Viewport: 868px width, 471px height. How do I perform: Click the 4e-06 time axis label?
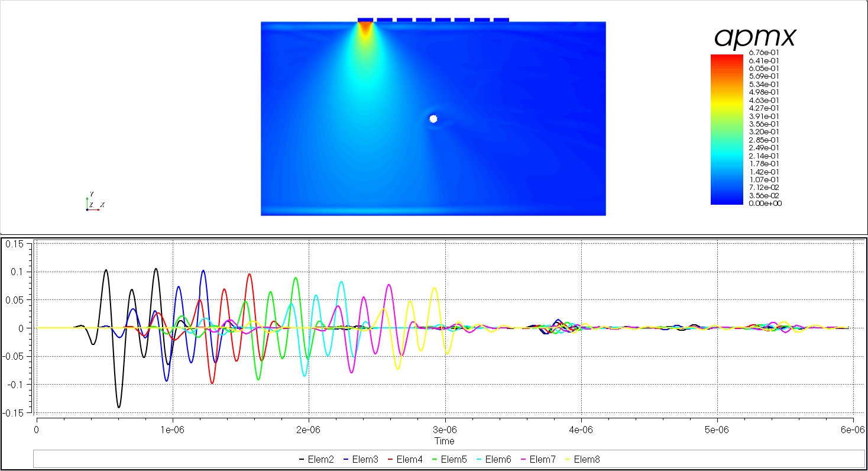click(x=581, y=430)
